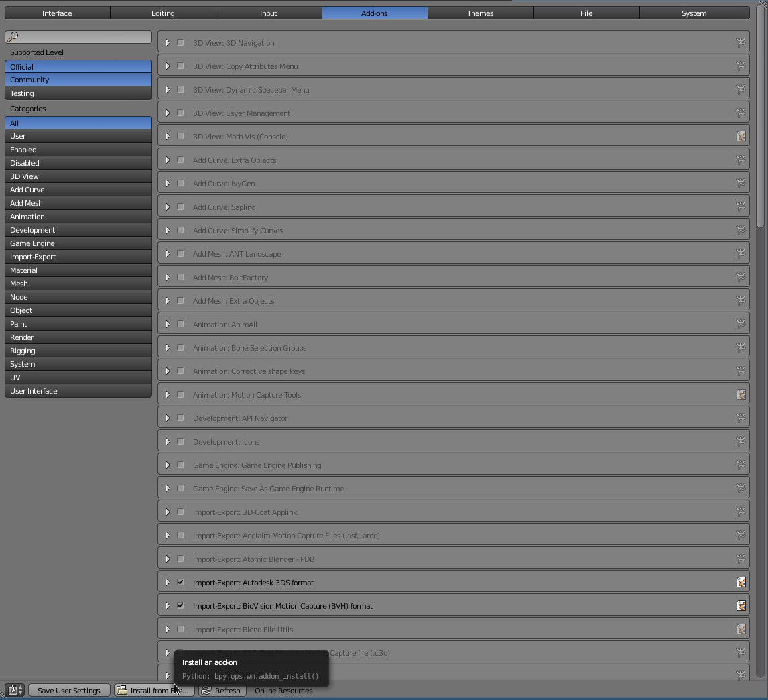Switch to the Interface tab

tap(58, 13)
